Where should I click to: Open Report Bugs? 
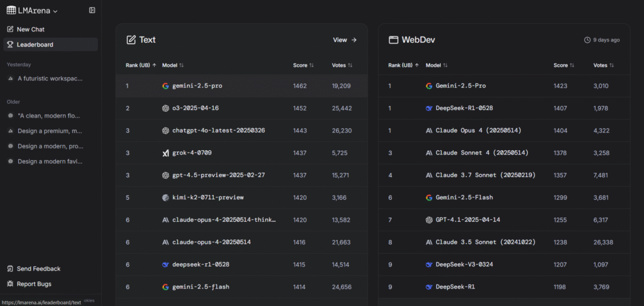click(34, 284)
